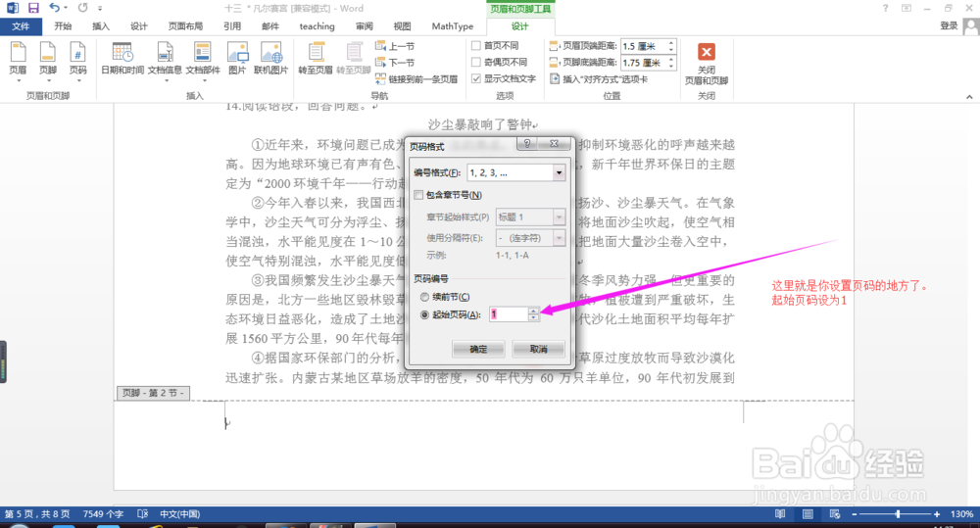Screen dimensions: 980x528
Task: Insert a 联机图片 online picture
Action: [x=270, y=60]
